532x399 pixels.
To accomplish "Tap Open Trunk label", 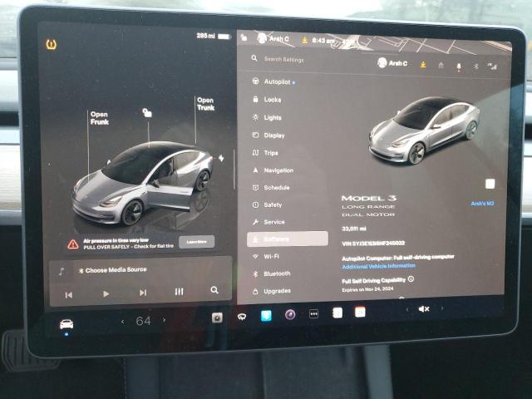I will coord(205,104).
